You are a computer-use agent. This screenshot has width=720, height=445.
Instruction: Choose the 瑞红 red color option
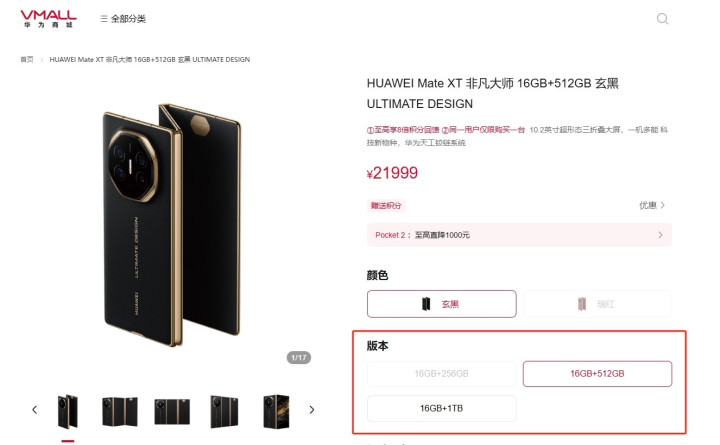(x=597, y=304)
